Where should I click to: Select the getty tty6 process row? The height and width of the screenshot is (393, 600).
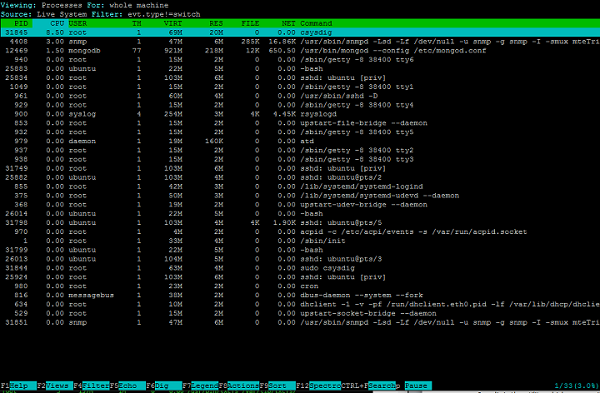coord(300,60)
